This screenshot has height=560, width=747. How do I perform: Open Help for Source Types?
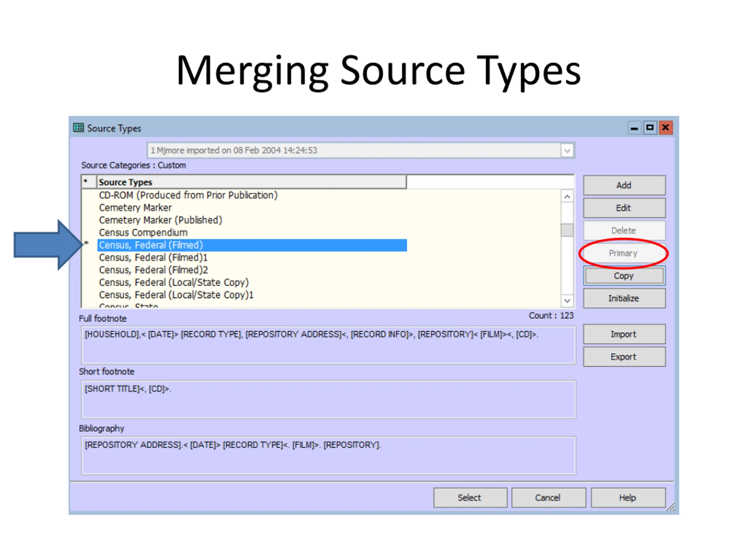628,498
